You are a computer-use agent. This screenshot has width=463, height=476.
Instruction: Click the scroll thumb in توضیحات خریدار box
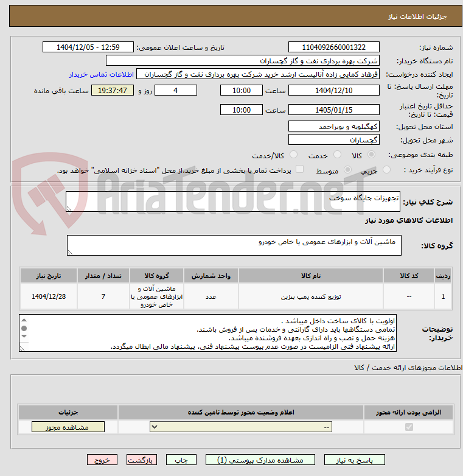[x=24, y=328]
